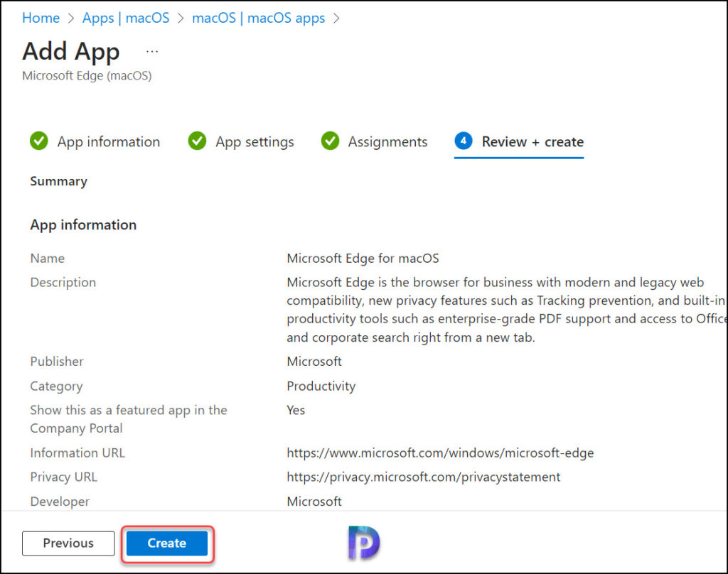Click the Privacy URL value text

coord(424,477)
